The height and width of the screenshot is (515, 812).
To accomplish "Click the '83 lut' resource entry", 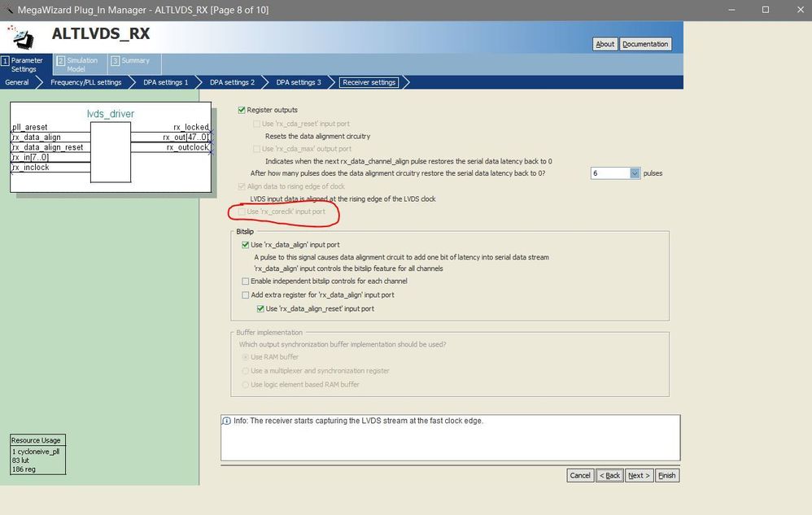I will 20,460.
